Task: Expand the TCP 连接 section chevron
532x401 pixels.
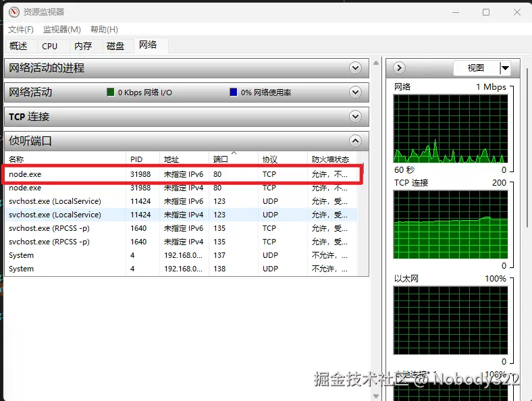Action: click(355, 116)
